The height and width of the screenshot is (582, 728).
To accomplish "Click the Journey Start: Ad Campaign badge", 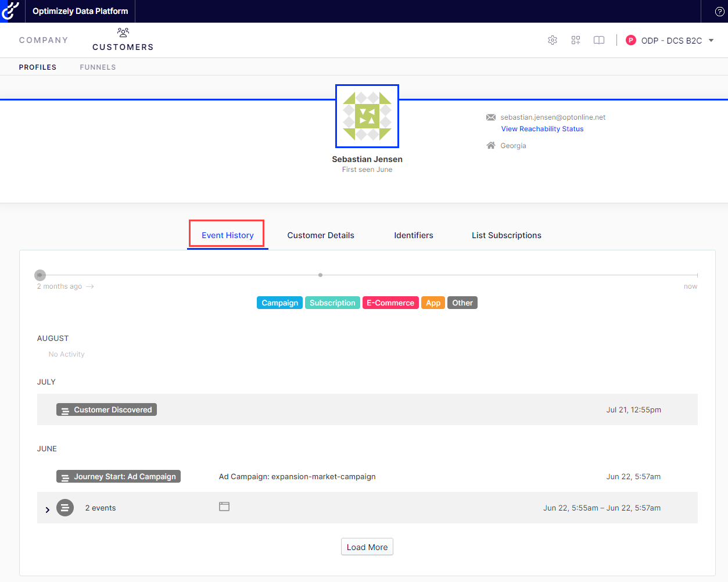I will (x=119, y=476).
